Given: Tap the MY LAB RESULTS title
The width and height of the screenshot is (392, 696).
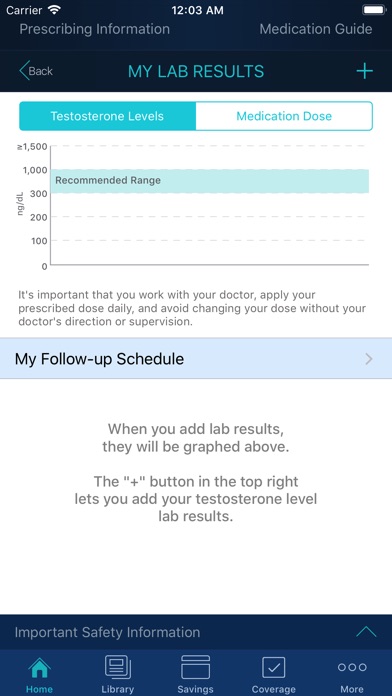Looking at the screenshot, I should pyautogui.click(x=196, y=71).
